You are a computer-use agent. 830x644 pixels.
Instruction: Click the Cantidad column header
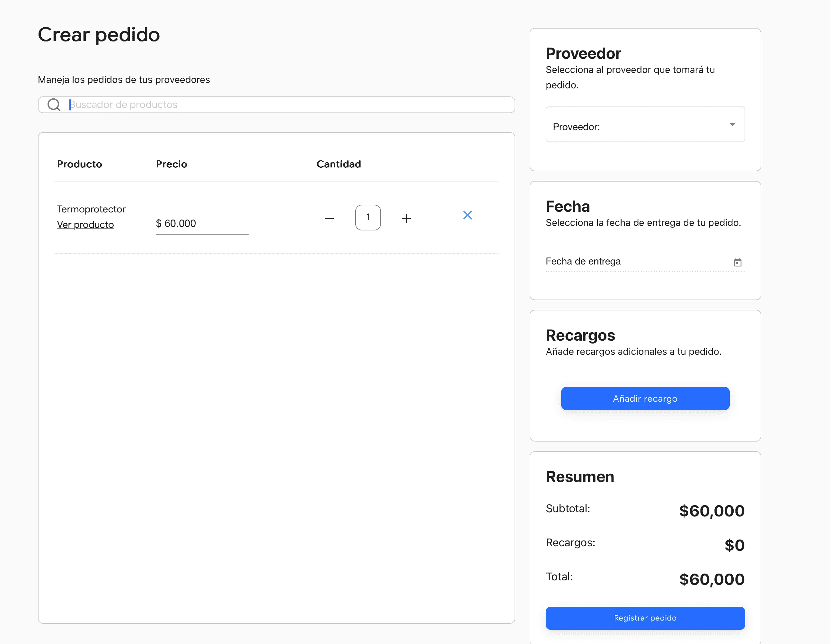(338, 164)
